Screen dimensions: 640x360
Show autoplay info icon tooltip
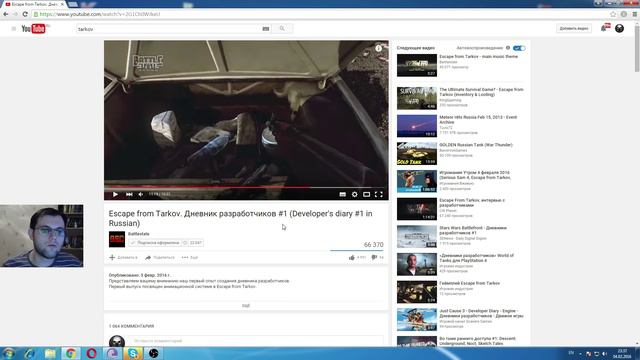pos(508,48)
